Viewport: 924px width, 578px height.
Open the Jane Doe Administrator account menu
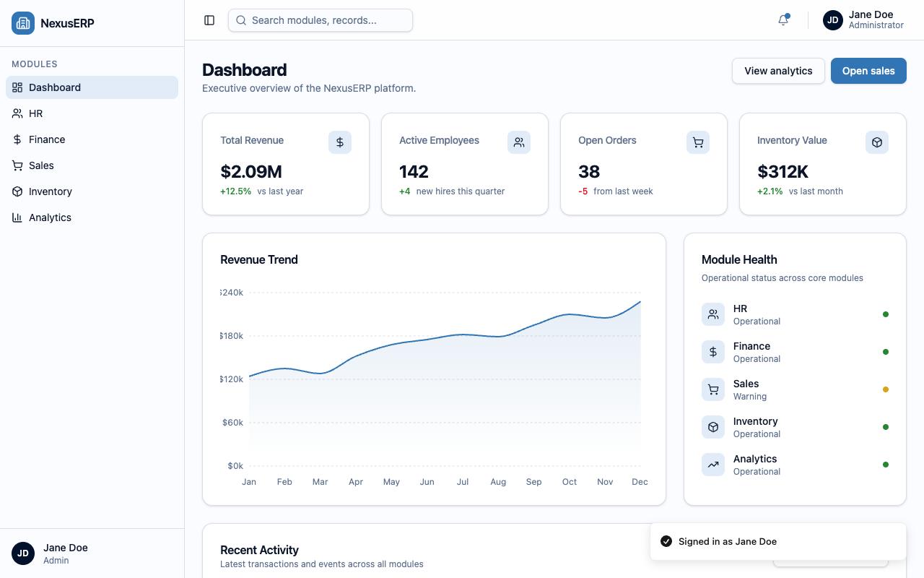[863, 20]
